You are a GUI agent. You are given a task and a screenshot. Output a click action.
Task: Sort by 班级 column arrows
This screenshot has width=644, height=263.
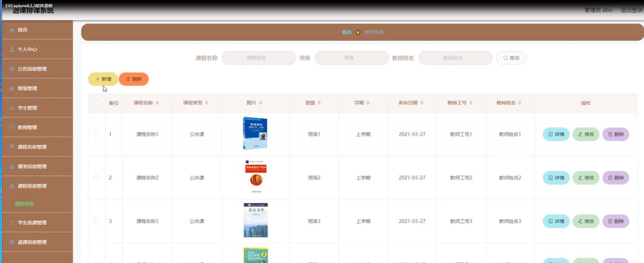point(319,103)
